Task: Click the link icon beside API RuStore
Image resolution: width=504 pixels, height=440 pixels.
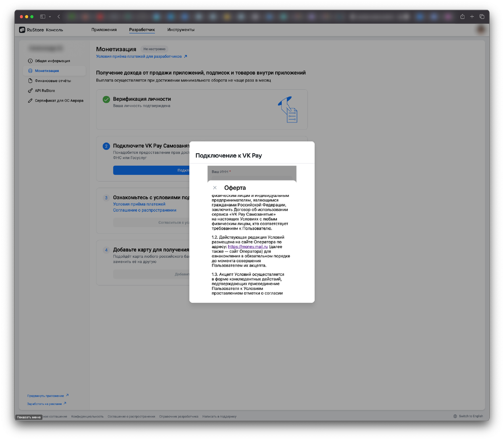Action: point(30,91)
